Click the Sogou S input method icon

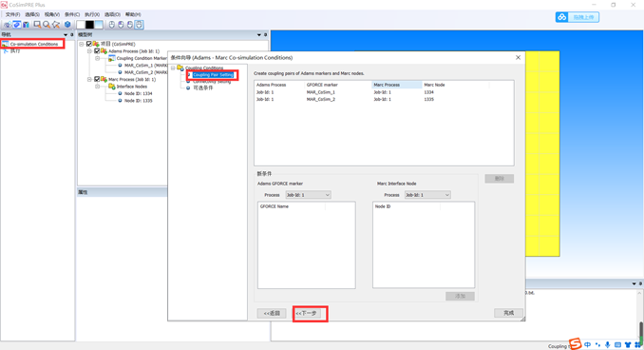click(x=575, y=343)
